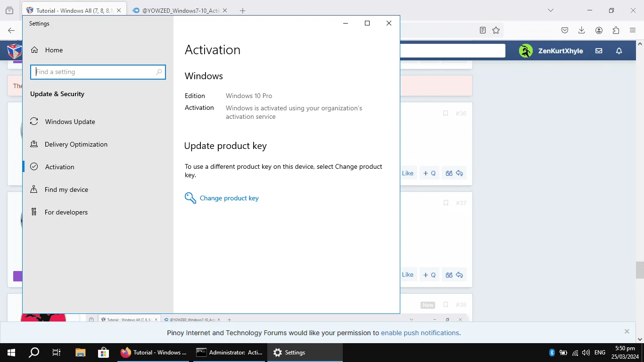Click the quote-reply button on post #36
This screenshot has width=644, height=362.
coord(454,173)
